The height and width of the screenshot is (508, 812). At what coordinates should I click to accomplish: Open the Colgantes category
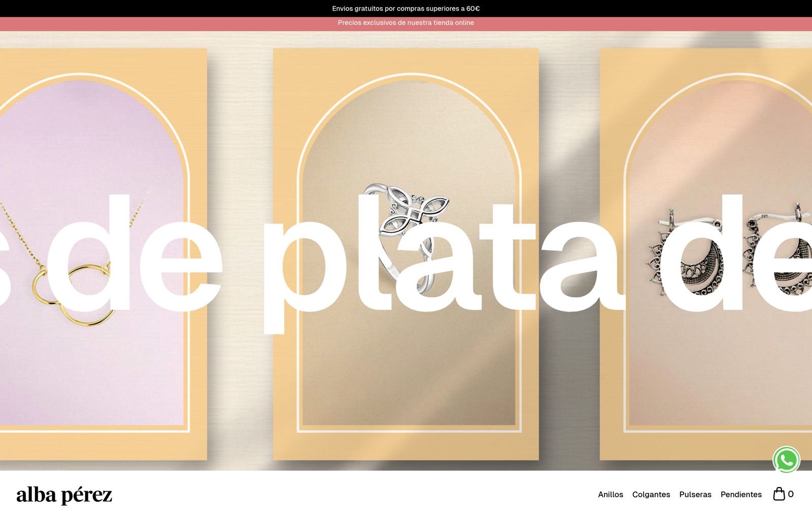click(x=651, y=494)
